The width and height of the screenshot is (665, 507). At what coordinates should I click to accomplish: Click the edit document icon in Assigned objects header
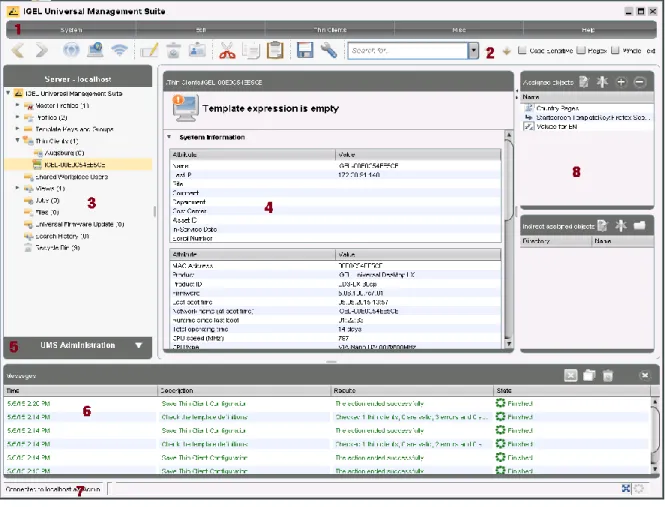(584, 82)
